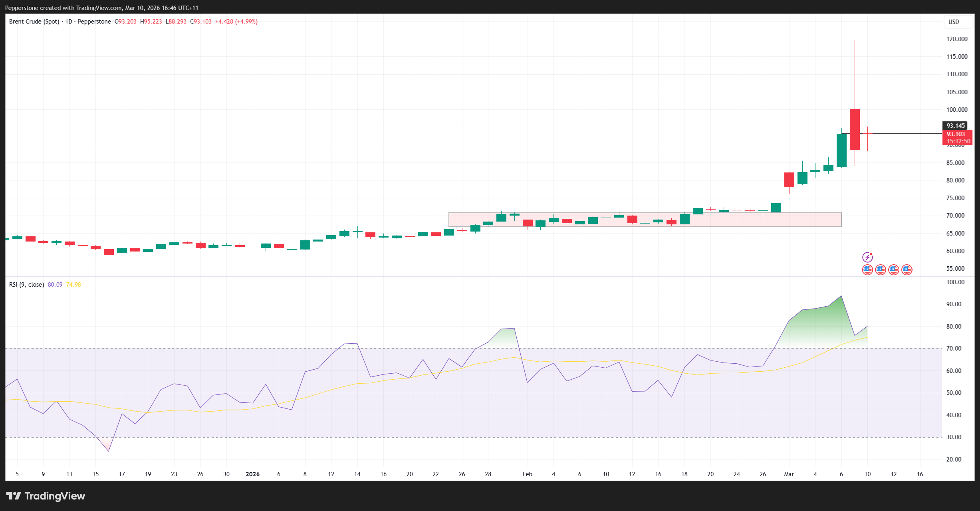
Task: Click the purple lightning news flash icon
Action: click(867, 257)
